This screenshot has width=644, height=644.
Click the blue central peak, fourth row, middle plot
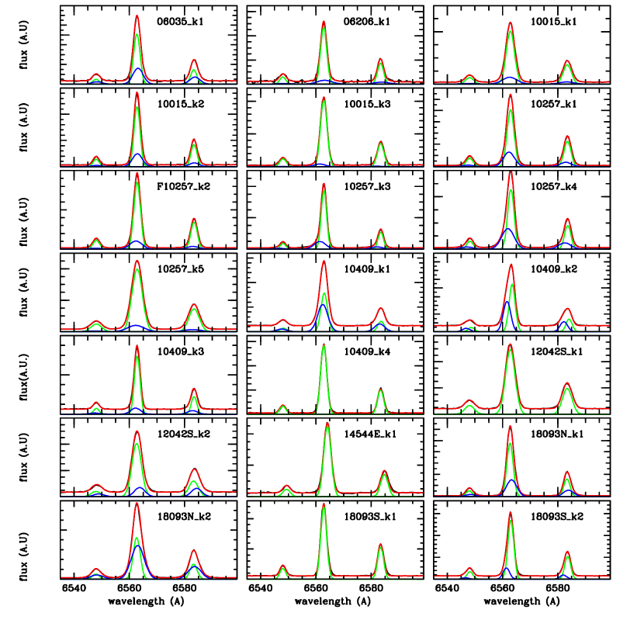(x=323, y=305)
